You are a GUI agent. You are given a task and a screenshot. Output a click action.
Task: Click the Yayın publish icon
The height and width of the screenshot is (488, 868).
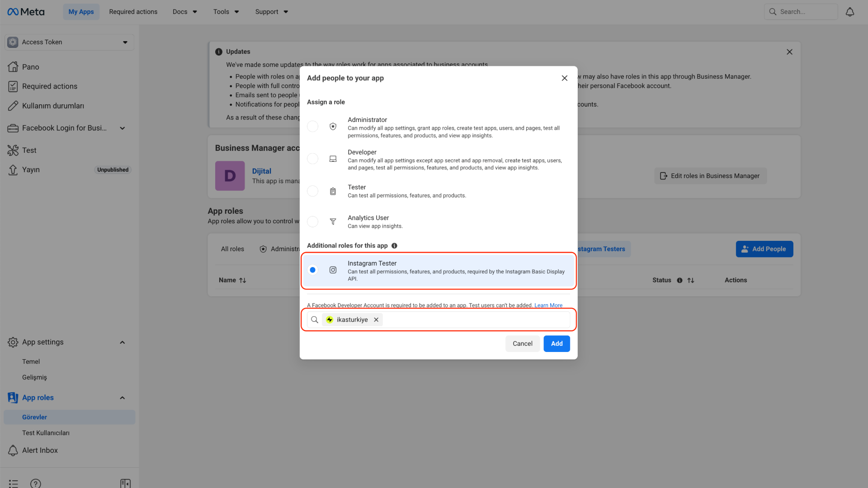point(13,170)
